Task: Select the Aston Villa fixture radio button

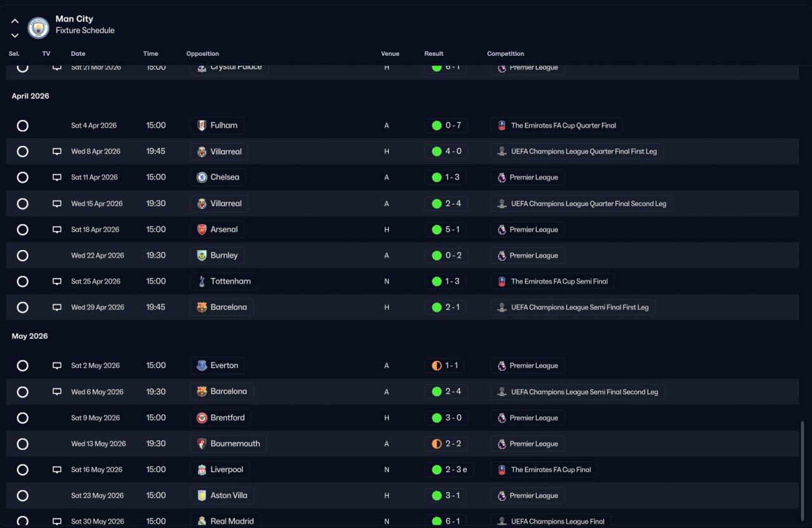Action: coord(23,496)
